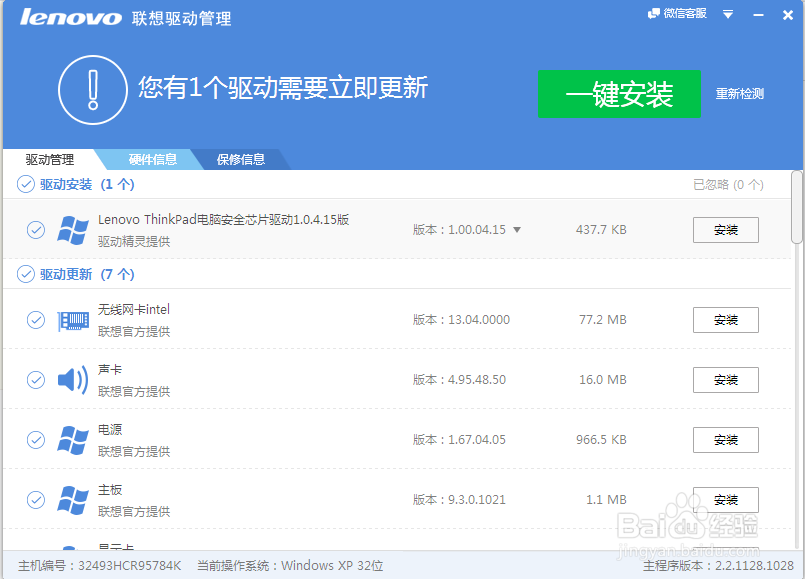Install the 声卡 driver

click(725, 380)
